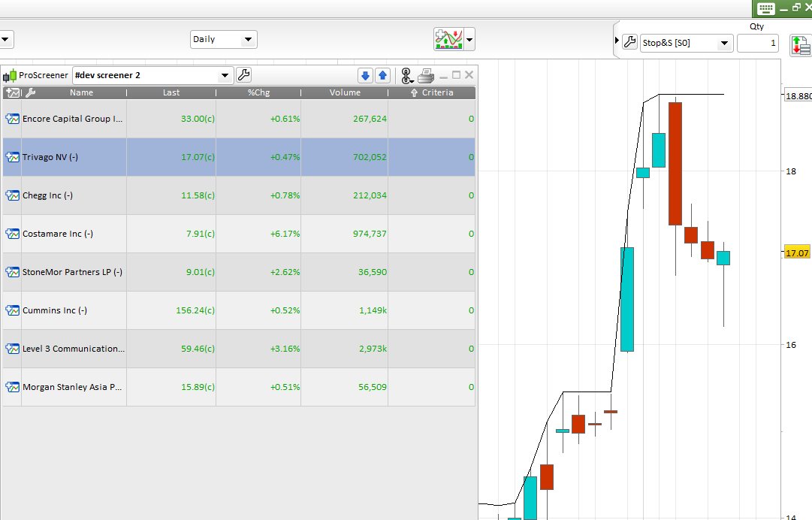This screenshot has height=520, width=812.
Task: Select the Encore Capital Group I... name
Action: pyautogui.click(x=73, y=119)
